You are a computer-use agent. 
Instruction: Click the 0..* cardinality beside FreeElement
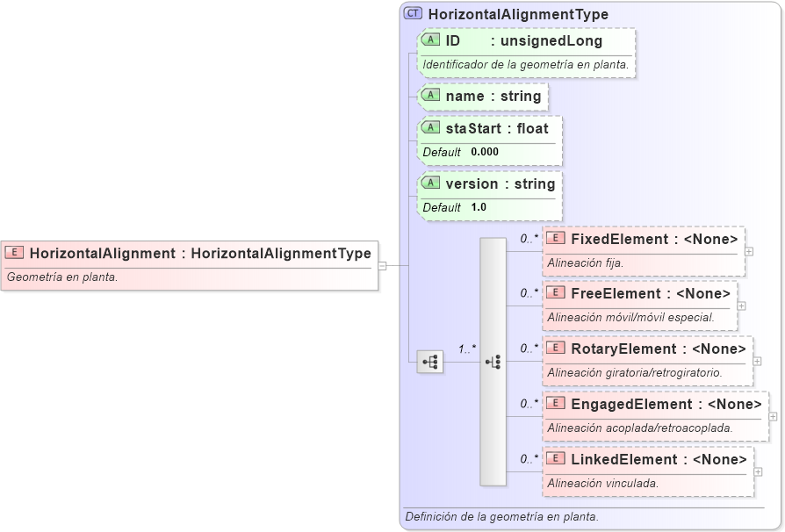click(529, 293)
